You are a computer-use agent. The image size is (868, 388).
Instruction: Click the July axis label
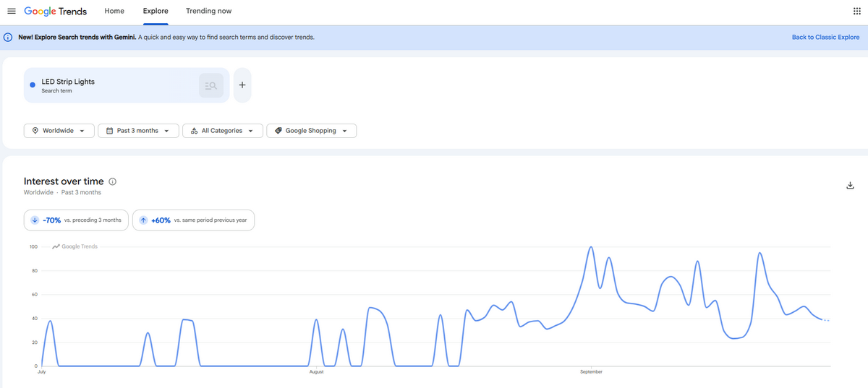click(x=42, y=372)
